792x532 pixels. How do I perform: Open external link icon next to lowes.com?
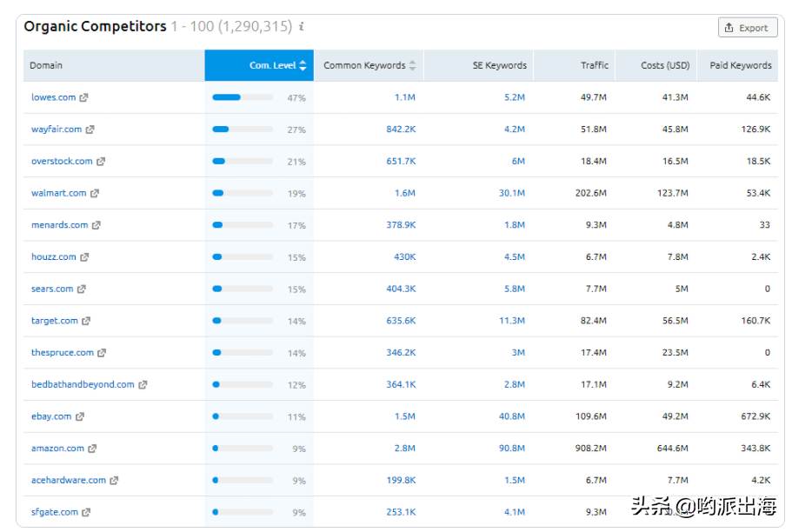click(x=83, y=97)
